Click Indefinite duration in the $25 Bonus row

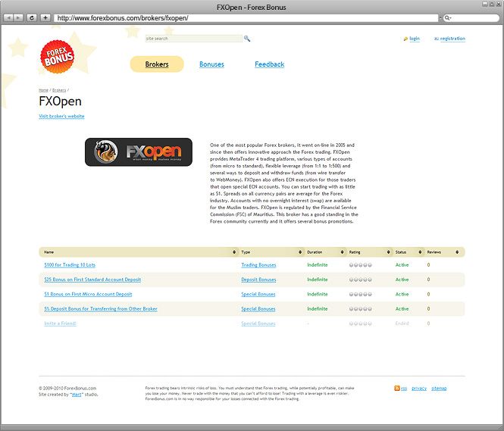(x=318, y=280)
